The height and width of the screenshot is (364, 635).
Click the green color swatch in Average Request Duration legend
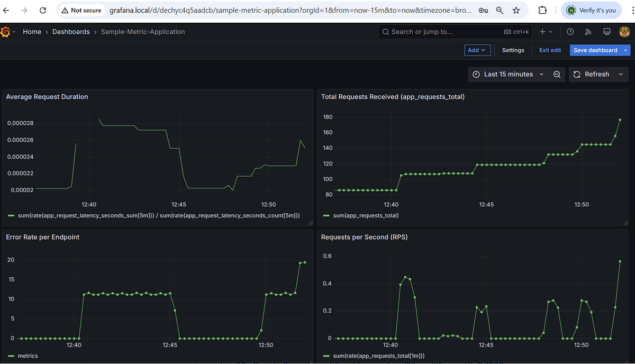pos(11,215)
